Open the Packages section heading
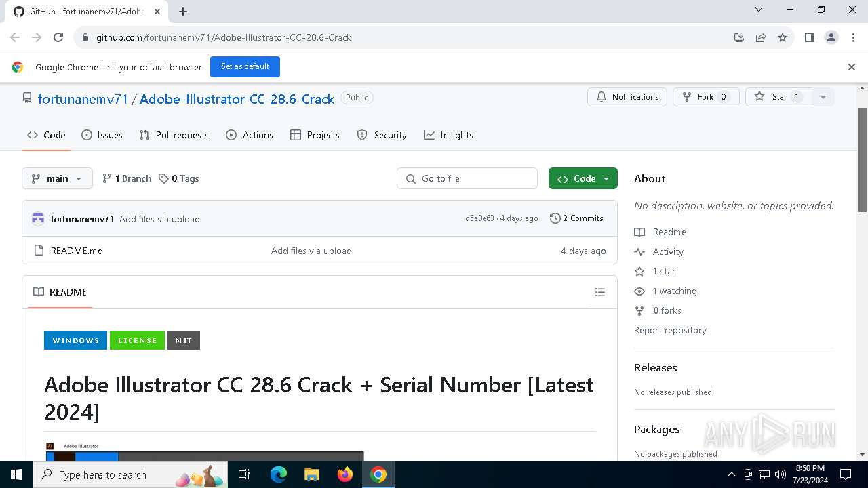Screen dimensions: 868x488 coord(656,429)
